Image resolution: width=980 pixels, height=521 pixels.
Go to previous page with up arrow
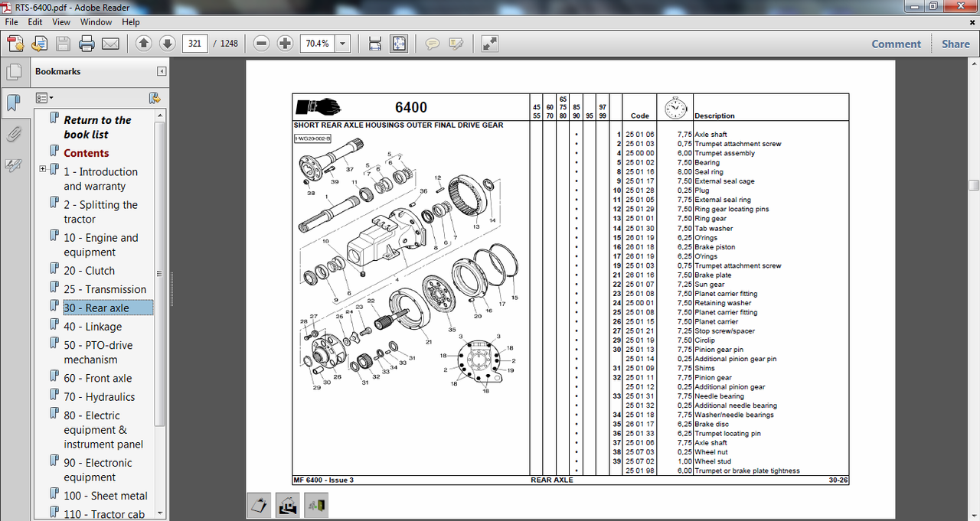[143, 44]
